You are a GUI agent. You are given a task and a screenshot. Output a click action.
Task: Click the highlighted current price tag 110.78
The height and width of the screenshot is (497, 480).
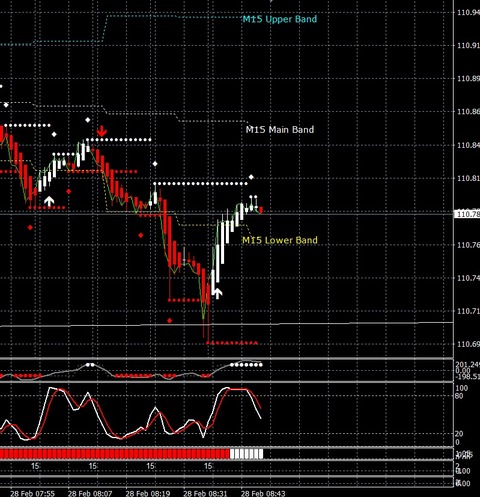tap(467, 214)
